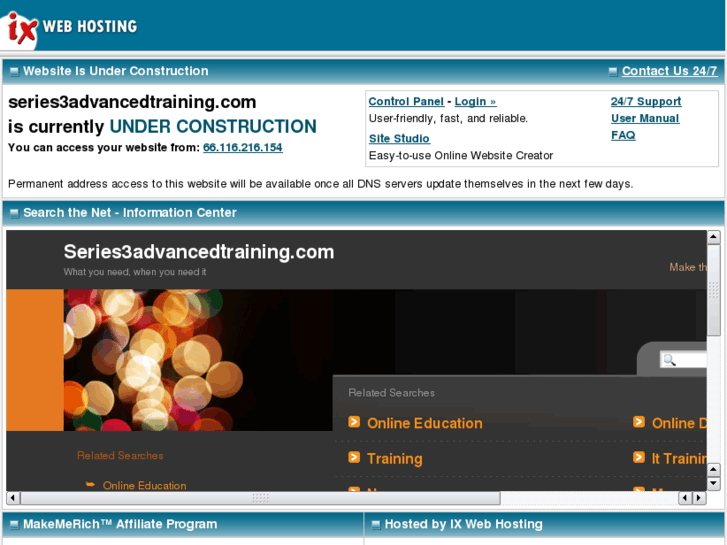Viewport: 727px width, 545px height.
Task: Open the Control Panel link
Action: tap(406, 102)
